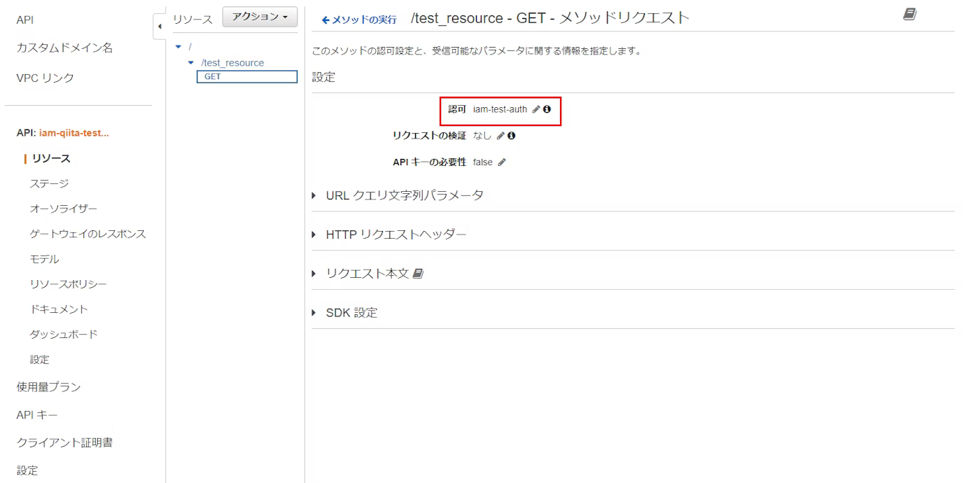Show info for リクエストの検証
The width and height of the screenshot is (980, 483).
tap(512, 135)
